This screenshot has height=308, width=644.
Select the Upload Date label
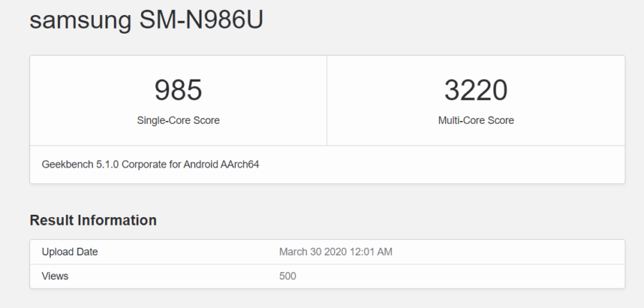pyautogui.click(x=69, y=251)
